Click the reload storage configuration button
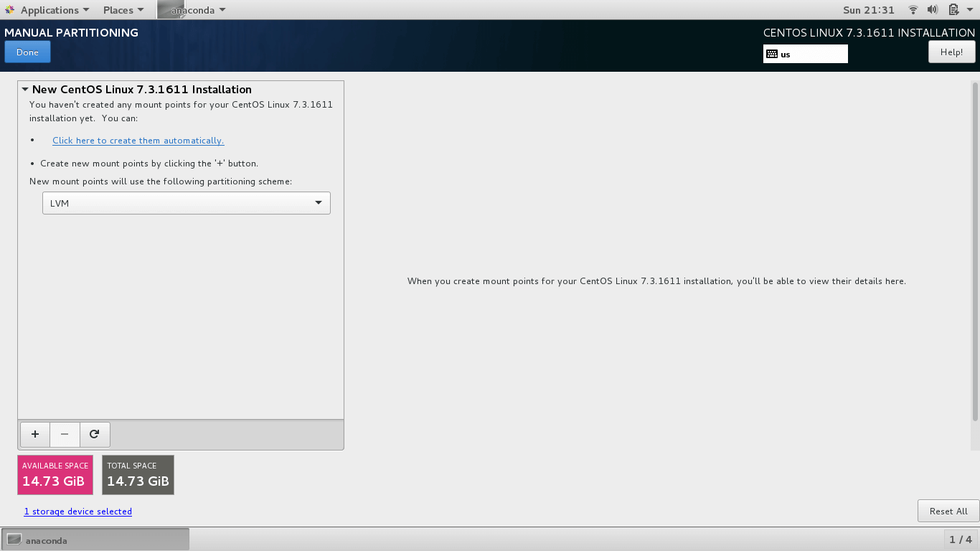 94,434
